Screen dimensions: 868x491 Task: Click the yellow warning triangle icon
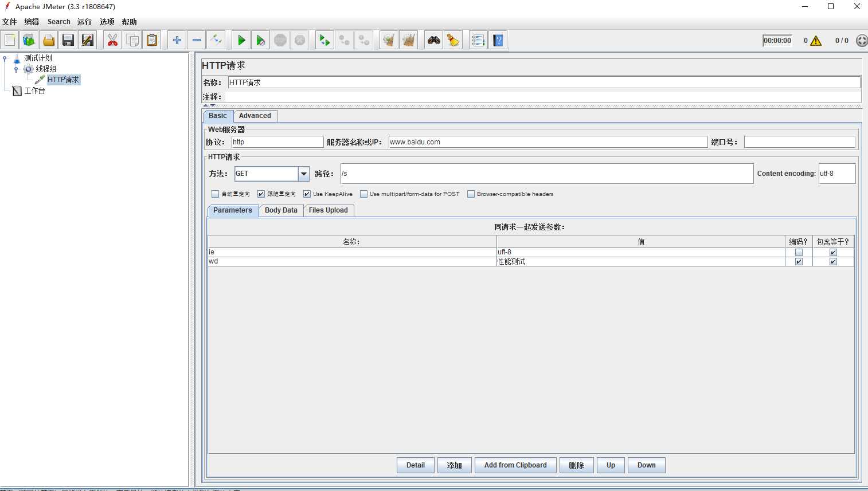coord(816,41)
